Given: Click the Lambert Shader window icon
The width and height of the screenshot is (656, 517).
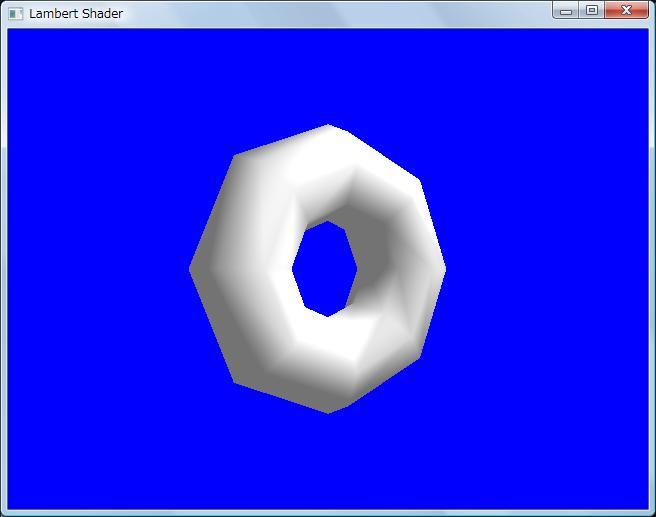Looking at the screenshot, I should coord(15,14).
